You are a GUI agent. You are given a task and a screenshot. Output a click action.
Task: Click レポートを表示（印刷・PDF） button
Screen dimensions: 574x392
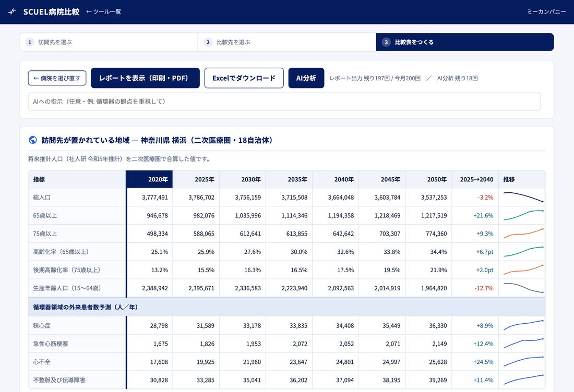146,78
